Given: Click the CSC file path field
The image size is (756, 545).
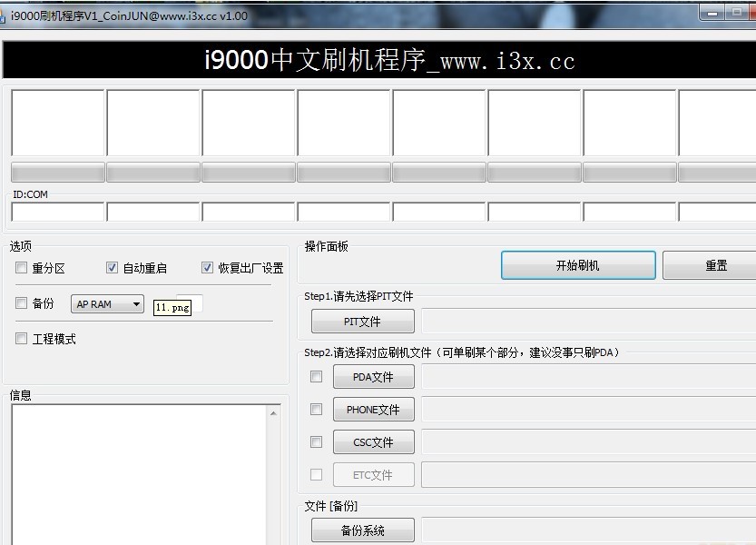Looking at the screenshot, I should (x=589, y=441).
